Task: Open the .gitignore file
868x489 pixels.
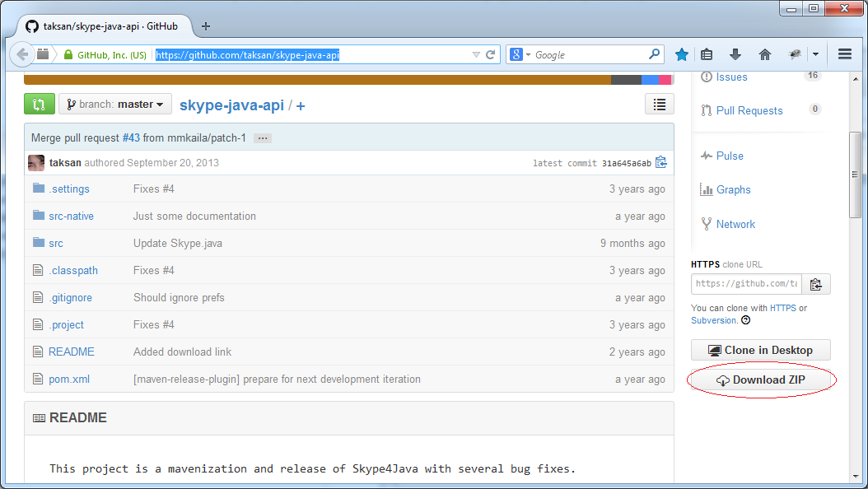Action: 70,298
